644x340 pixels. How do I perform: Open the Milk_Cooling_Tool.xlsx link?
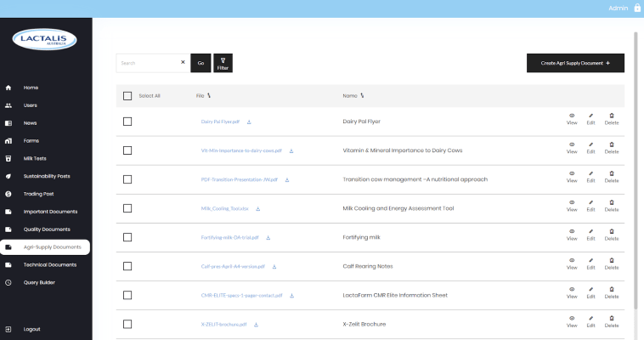coord(224,208)
